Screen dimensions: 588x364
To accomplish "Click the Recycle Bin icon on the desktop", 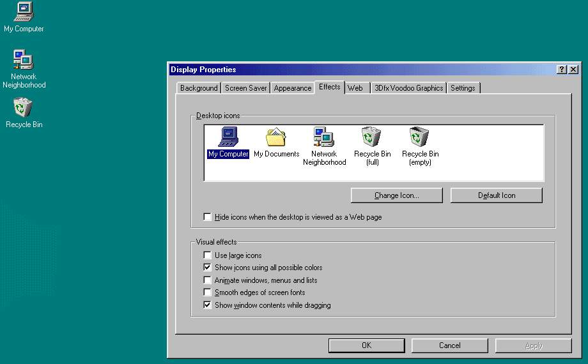I will pos(24,113).
